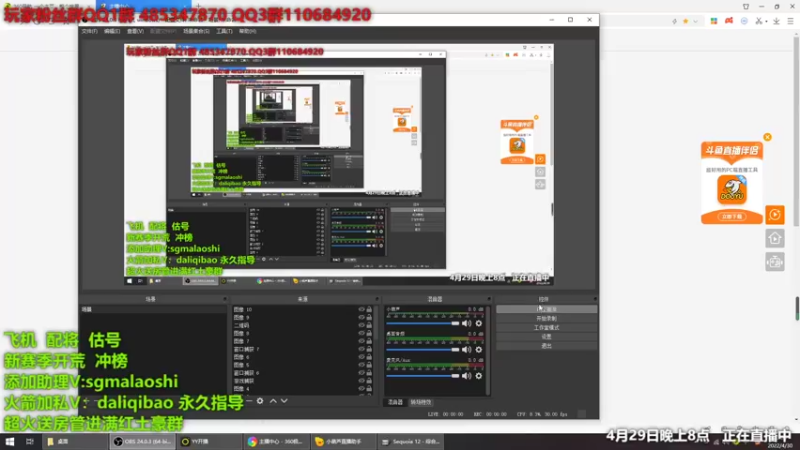Viewport: 800px width, 450px height.
Task: Click the icon below the home sidebar icon
Action: 774,262
